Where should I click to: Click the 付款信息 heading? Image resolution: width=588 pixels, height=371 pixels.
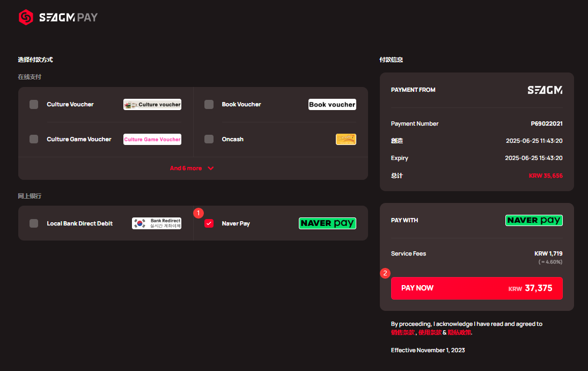click(x=391, y=60)
